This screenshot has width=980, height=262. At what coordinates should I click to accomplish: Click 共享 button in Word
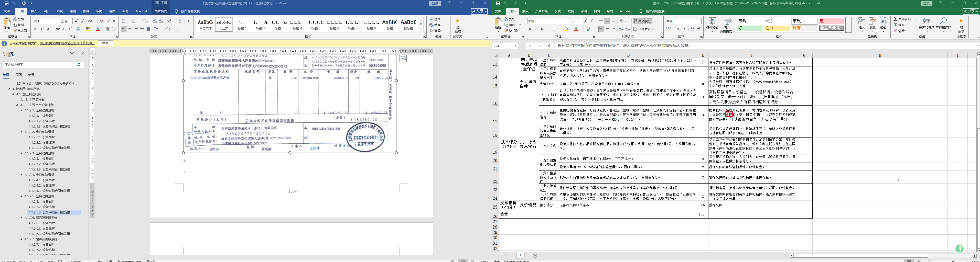[x=479, y=12]
